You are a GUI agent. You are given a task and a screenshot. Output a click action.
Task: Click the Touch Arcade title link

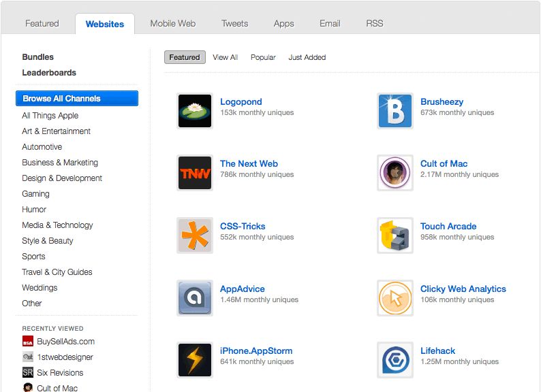[448, 226]
